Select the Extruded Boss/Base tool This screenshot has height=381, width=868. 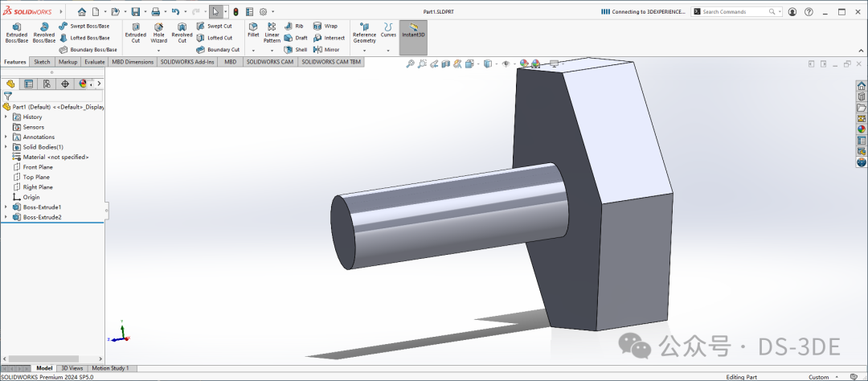click(17, 33)
